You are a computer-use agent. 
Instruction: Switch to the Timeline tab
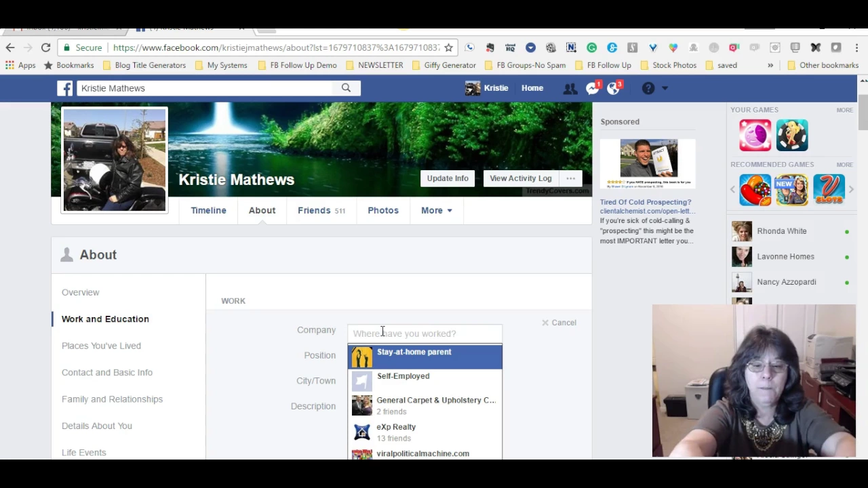click(208, 210)
